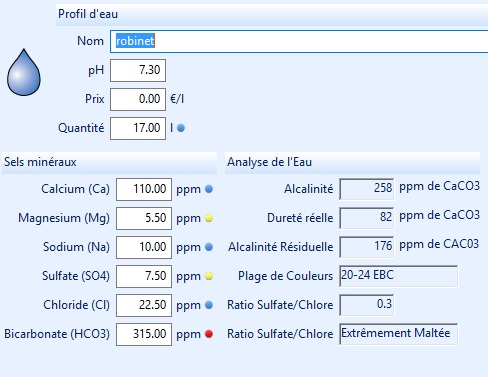Click the blue indicator dot for Calcium
The width and height of the screenshot is (488, 377).
[209, 189]
